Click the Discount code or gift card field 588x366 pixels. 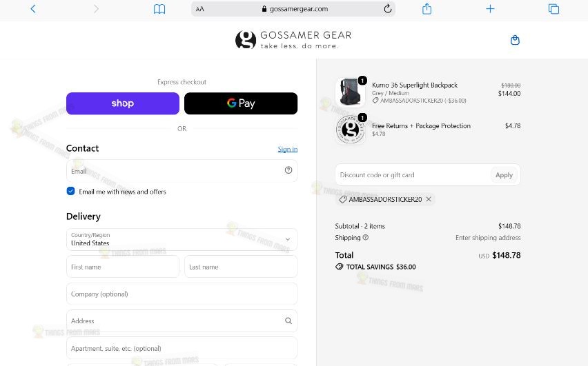413,175
